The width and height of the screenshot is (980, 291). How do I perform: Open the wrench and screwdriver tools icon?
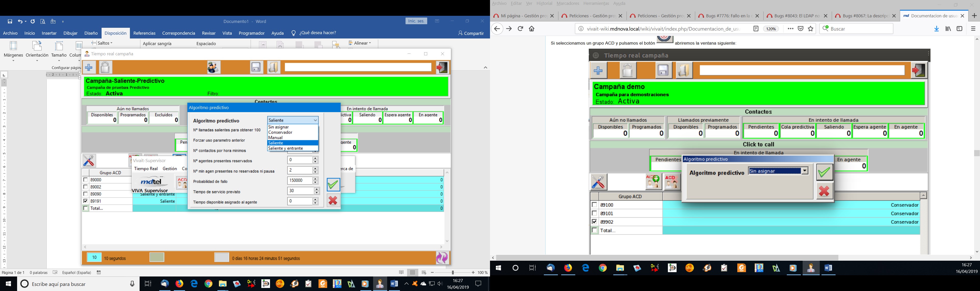(89, 161)
